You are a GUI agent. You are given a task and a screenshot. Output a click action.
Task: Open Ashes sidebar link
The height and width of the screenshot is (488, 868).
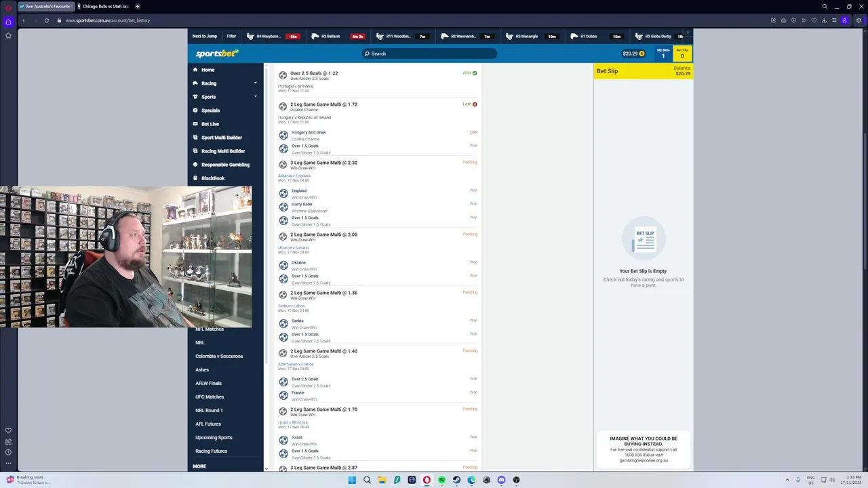[202, 369]
